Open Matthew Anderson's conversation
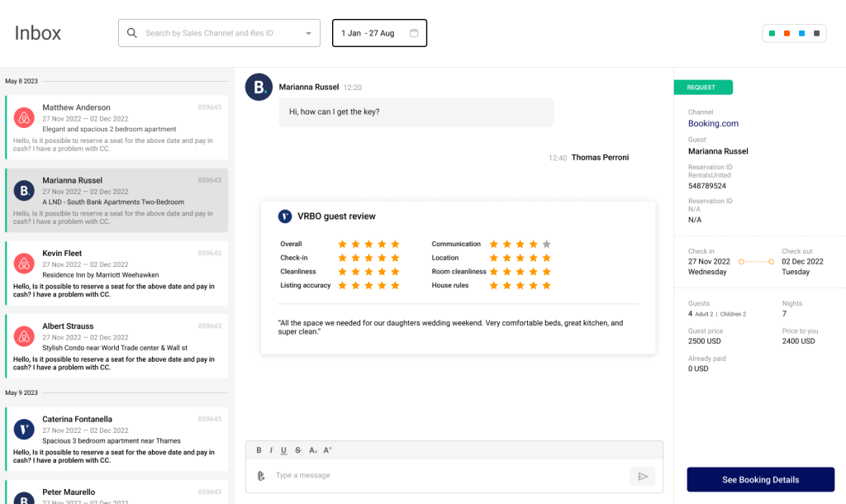The height and width of the screenshot is (504, 846). tap(117, 127)
